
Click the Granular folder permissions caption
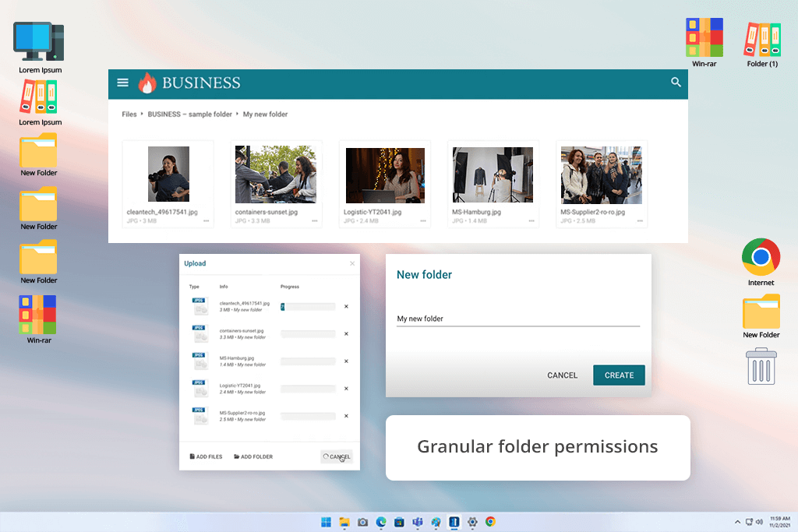538,447
